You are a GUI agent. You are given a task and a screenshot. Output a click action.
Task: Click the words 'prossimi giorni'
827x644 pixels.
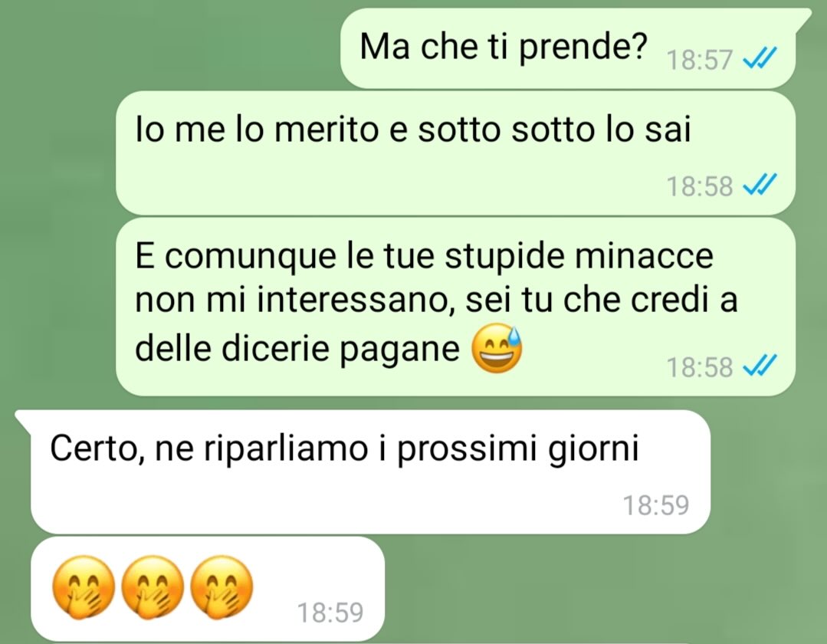517,450
